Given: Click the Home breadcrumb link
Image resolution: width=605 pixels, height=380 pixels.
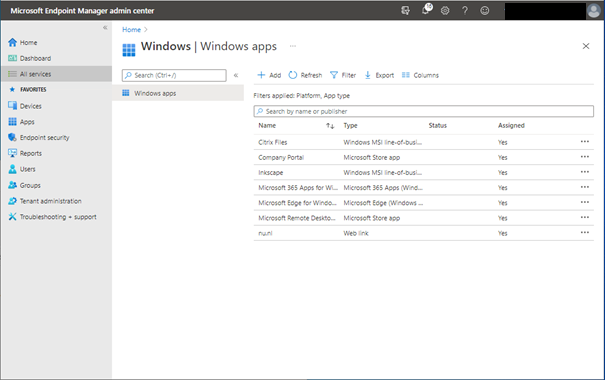Looking at the screenshot, I should tap(131, 30).
